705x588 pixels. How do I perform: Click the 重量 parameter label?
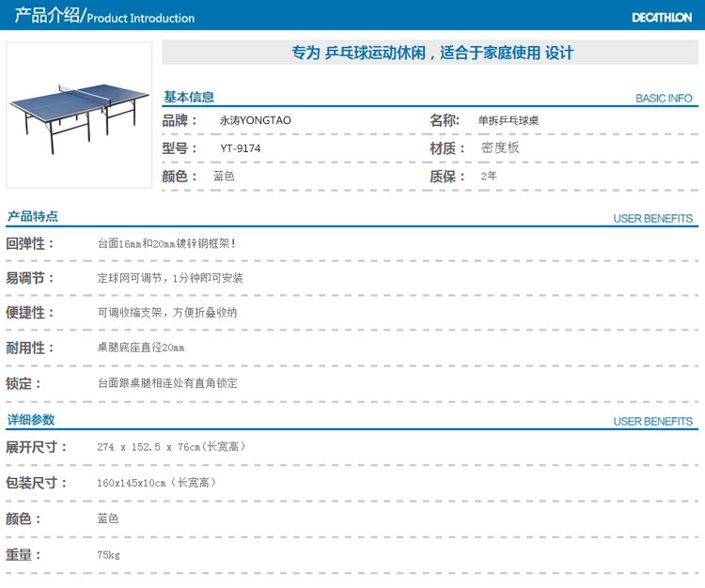[x=23, y=555]
